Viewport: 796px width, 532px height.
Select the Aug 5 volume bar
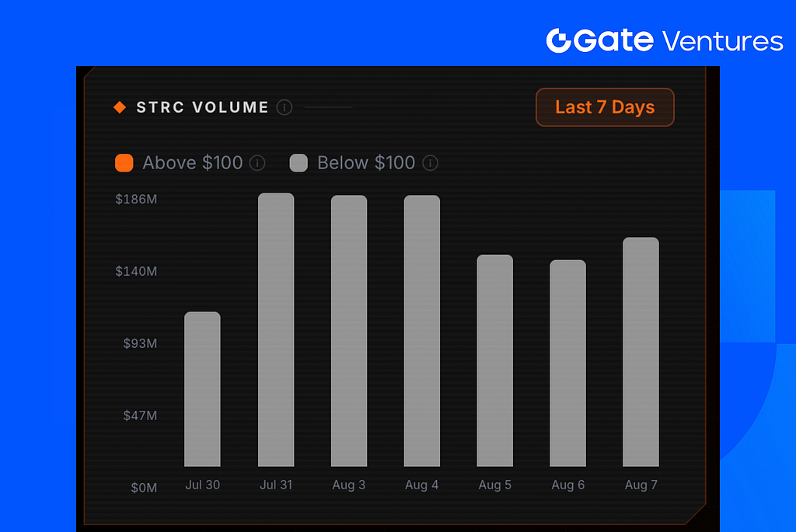pyautogui.click(x=495, y=360)
